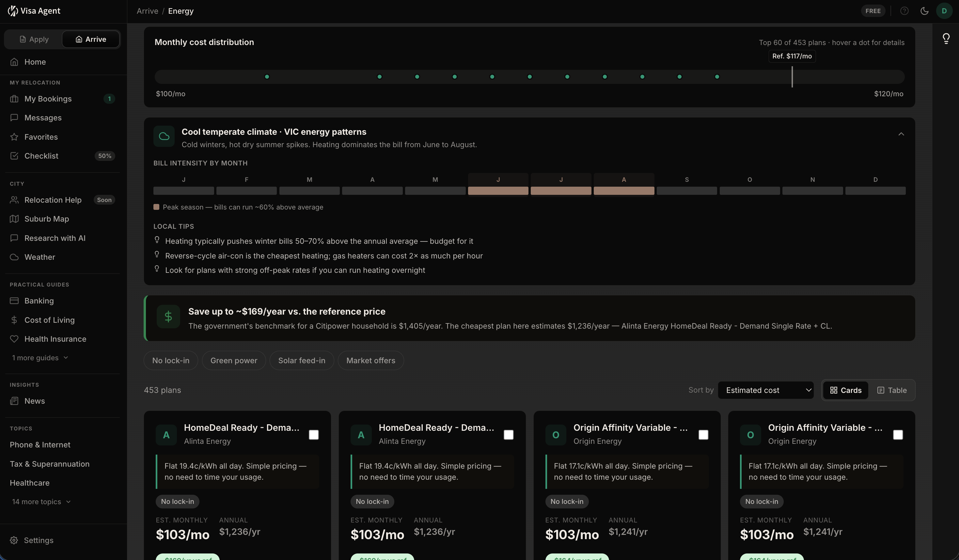Check the Origin Affinity Variable plan for comparison
Viewport: 959px width, 560px height.
[703, 435]
